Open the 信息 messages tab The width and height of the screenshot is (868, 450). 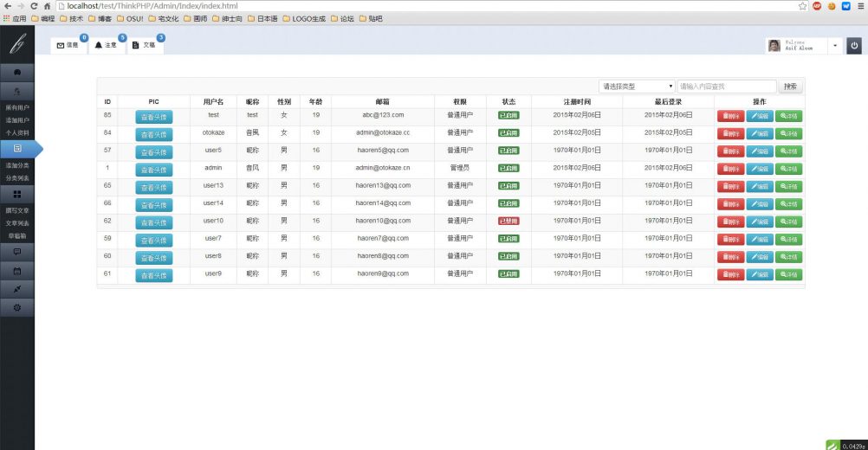click(68, 45)
